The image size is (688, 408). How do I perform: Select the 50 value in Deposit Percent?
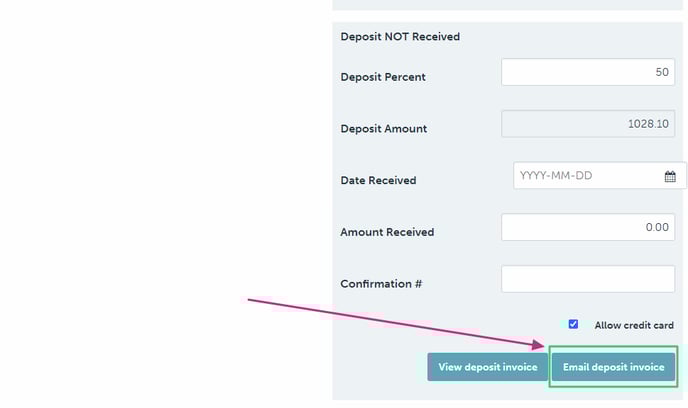[661, 73]
